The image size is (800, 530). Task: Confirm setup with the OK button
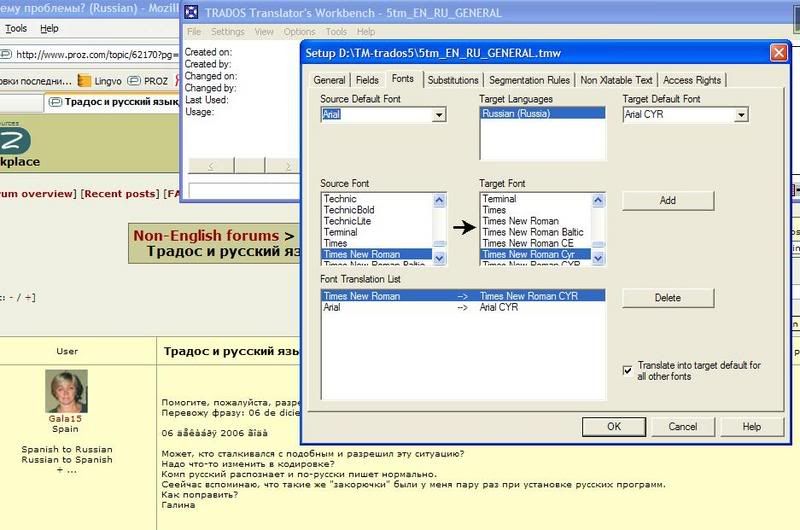(x=614, y=426)
